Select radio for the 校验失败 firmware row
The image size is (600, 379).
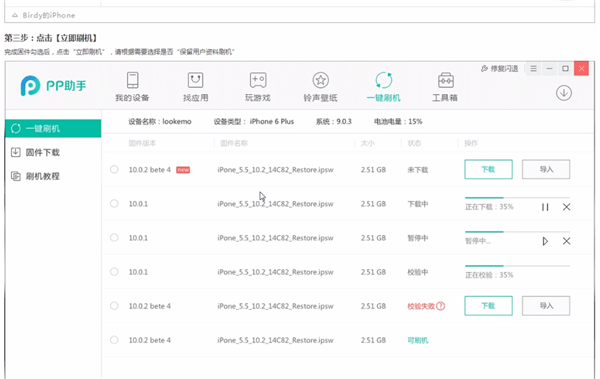point(114,305)
